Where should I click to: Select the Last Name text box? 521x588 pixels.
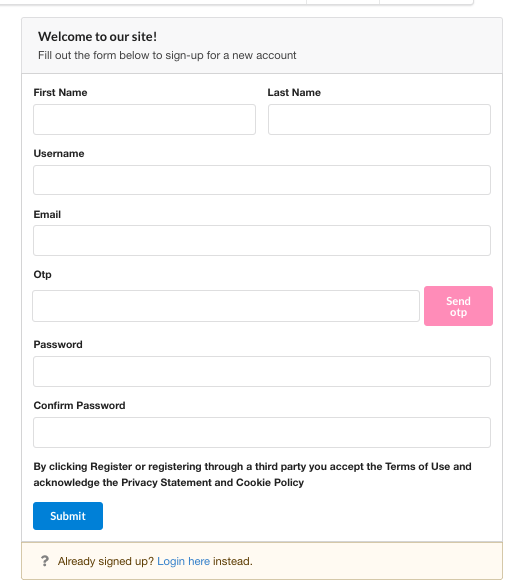click(379, 120)
